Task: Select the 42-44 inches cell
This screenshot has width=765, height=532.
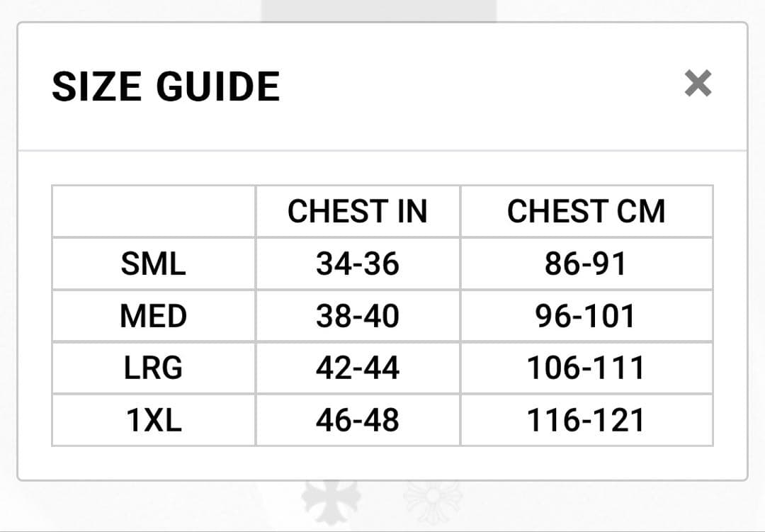Action: (x=358, y=368)
